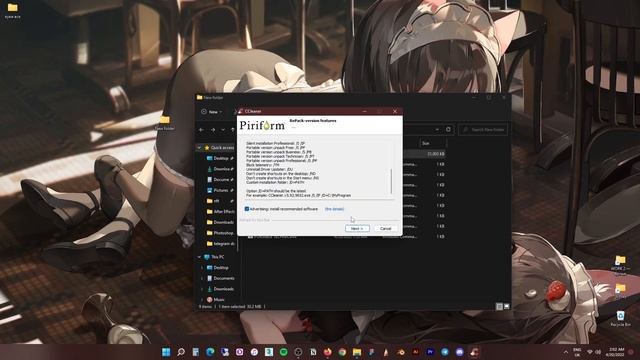Click the Search New folder field

click(x=483, y=130)
